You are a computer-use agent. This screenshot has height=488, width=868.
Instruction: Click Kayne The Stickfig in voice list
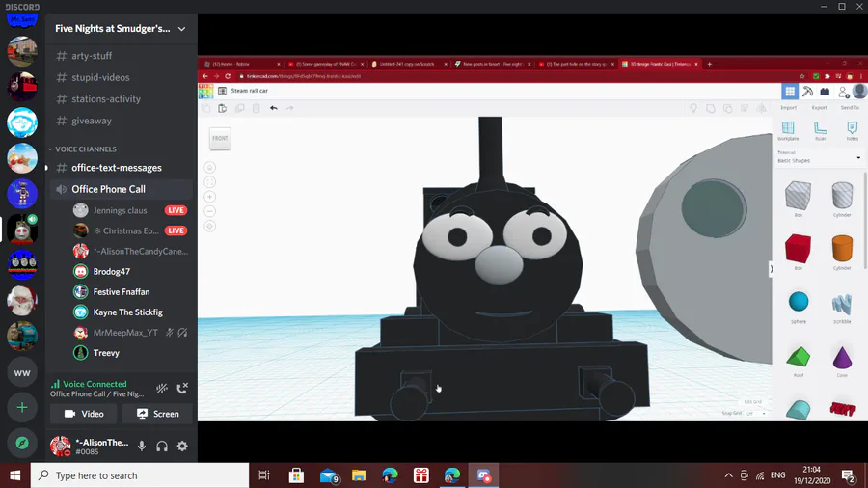coord(129,312)
